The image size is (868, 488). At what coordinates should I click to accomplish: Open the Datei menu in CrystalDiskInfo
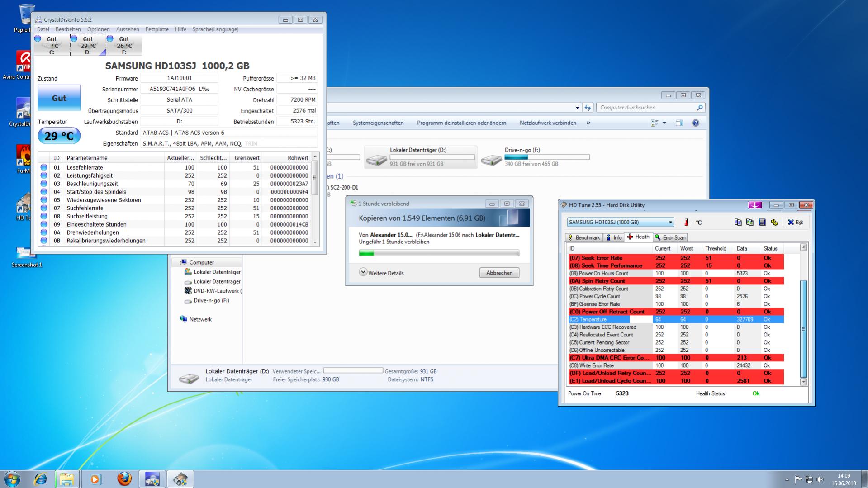pyautogui.click(x=43, y=29)
